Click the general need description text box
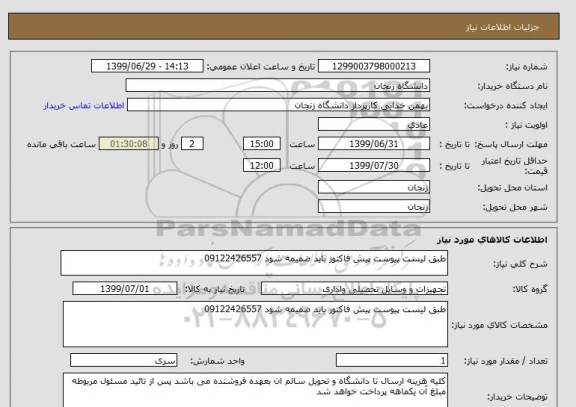Viewport: 576px width, 407px height. (254, 263)
